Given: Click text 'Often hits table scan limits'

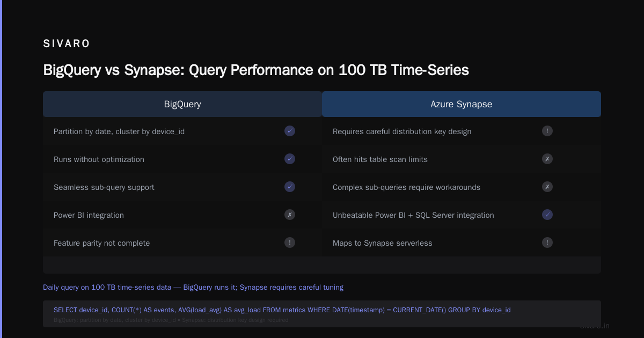Looking at the screenshot, I should pos(380,159).
